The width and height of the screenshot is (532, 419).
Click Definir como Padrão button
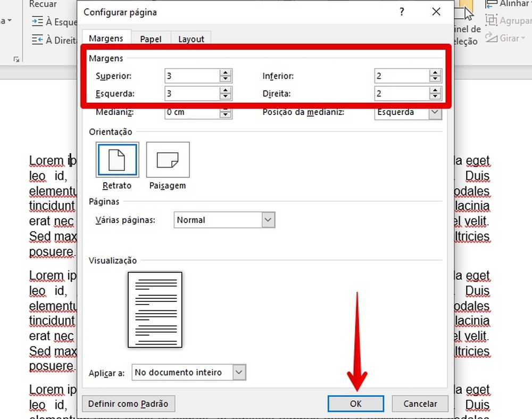tap(128, 404)
